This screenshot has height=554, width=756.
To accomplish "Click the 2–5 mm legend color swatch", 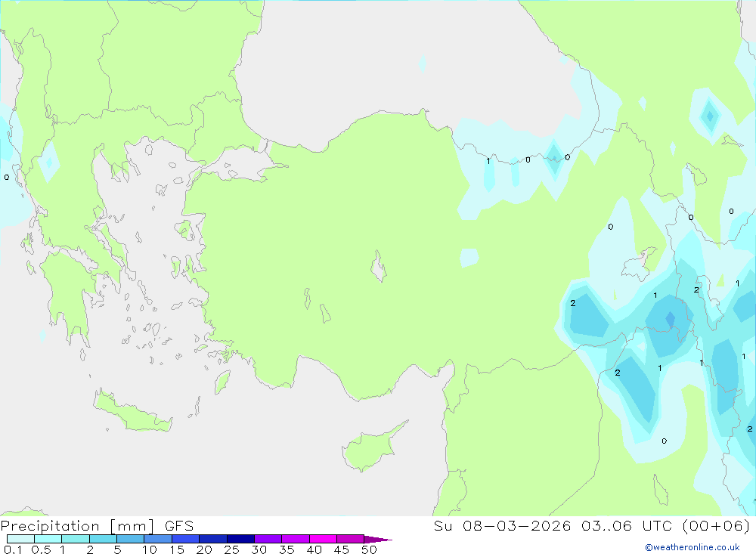I will (x=103, y=539).
